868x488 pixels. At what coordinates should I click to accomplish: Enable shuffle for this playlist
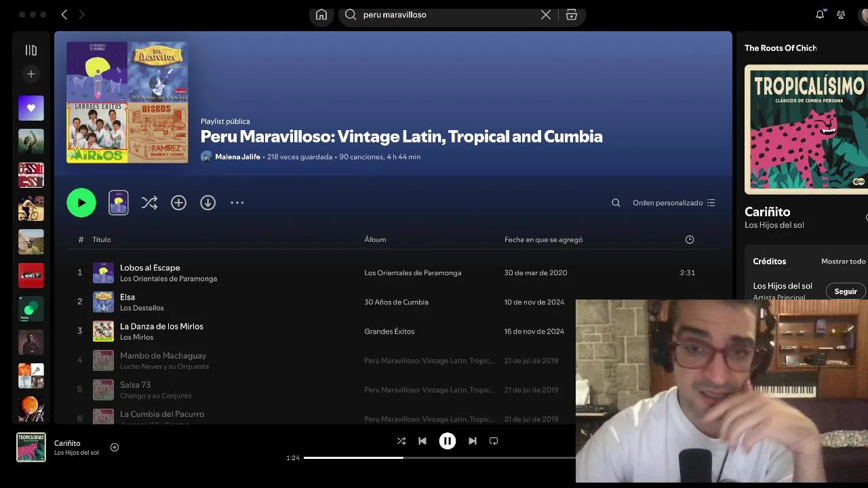pyautogui.click(x=149, y=203)
